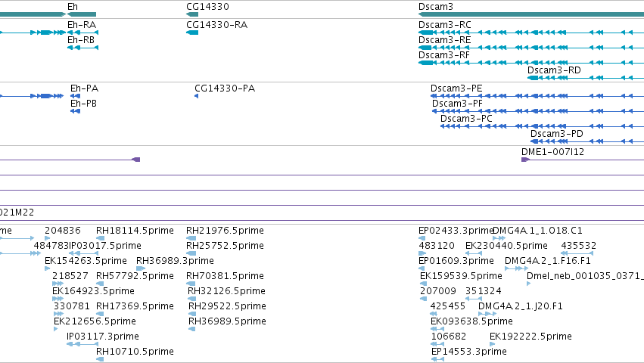Select RH17369.5prime EST
The height and width of the screenshot is (363, 644).
tap(135, 306)
